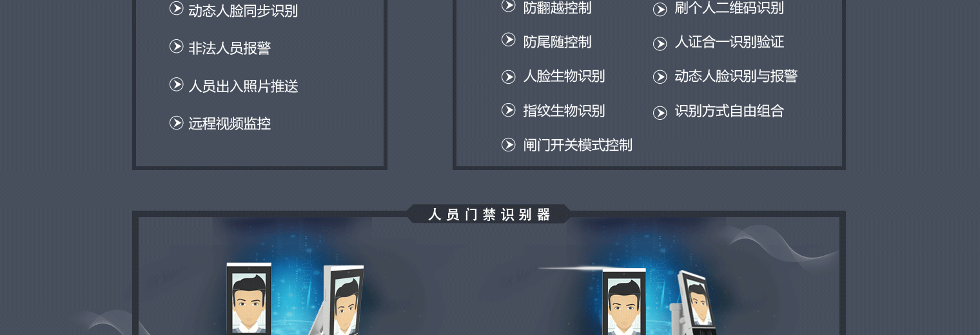Click arrow icon beside 刷个人二维码识别
Screen dimensions: 980x335
[x=660, y=10]
